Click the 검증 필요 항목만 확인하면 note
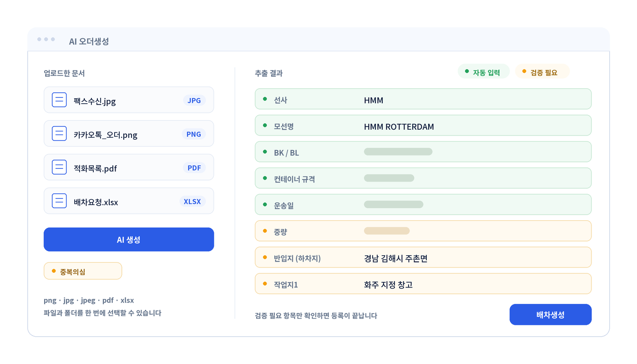This screenshot has width=637, height=364. tap(316, 315)
